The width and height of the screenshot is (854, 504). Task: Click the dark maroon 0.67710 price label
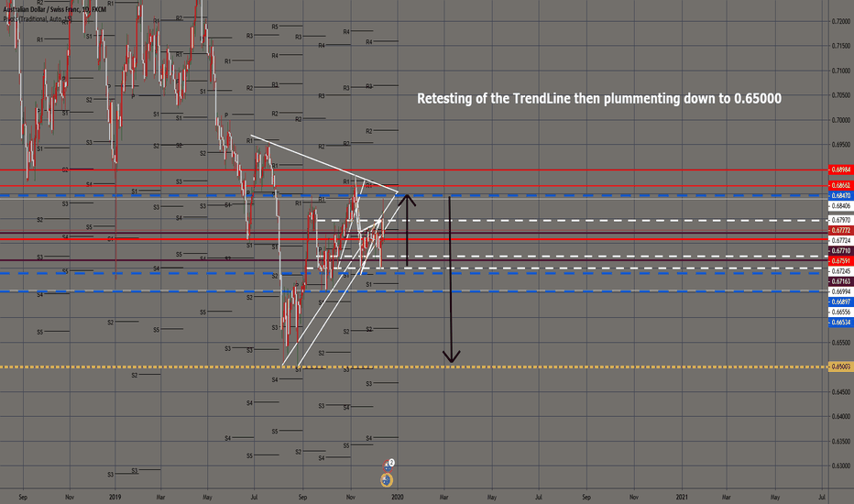(x=840, y=250)
